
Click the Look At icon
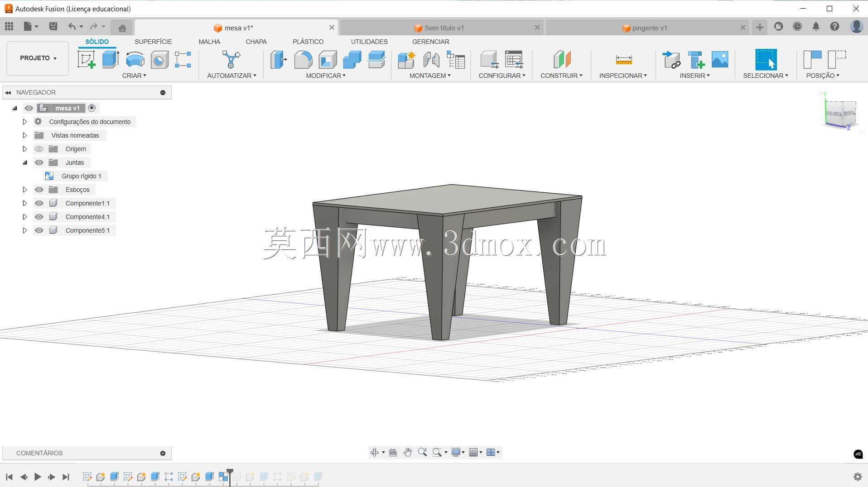coord(393,452)
